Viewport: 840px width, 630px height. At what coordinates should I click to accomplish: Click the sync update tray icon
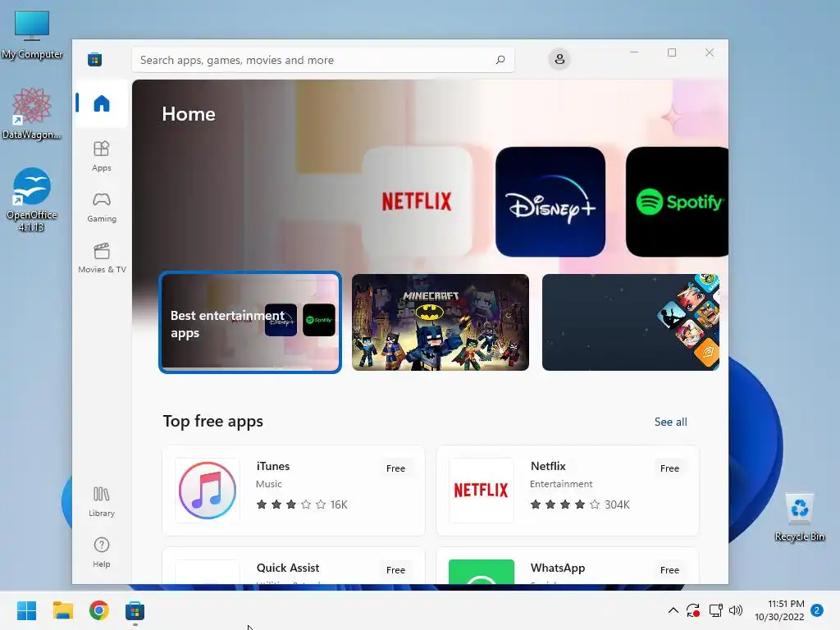[x=693, y=610]
